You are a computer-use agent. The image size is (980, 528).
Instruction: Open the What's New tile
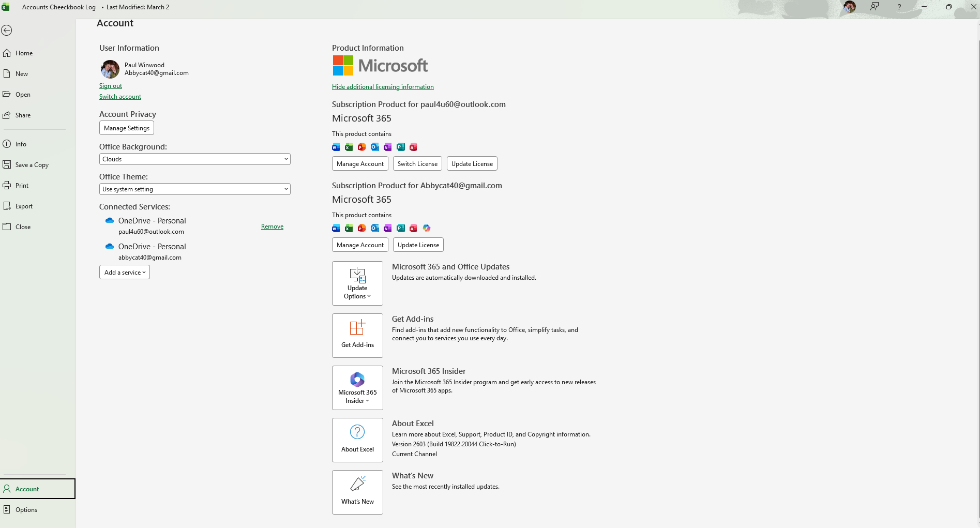tap(357, 492)
